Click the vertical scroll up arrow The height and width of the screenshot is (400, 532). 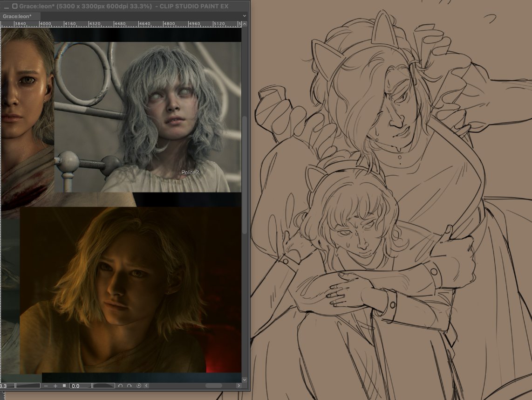coord(245,24)
